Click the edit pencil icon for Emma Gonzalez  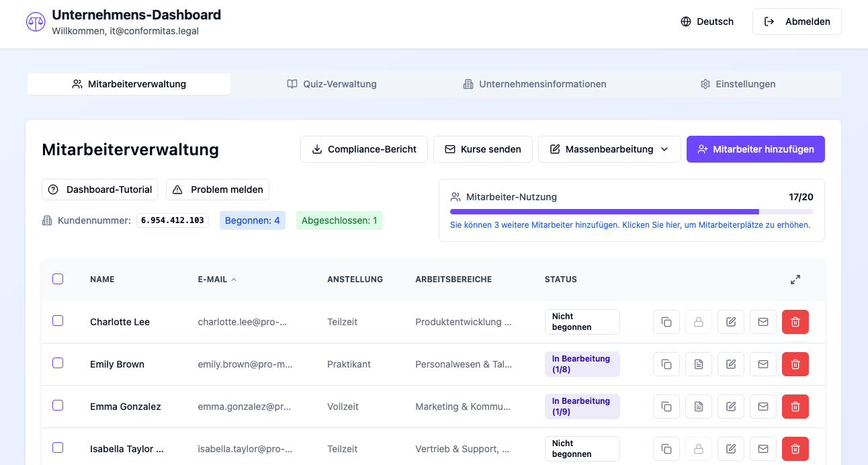click(x=730, y=407)
